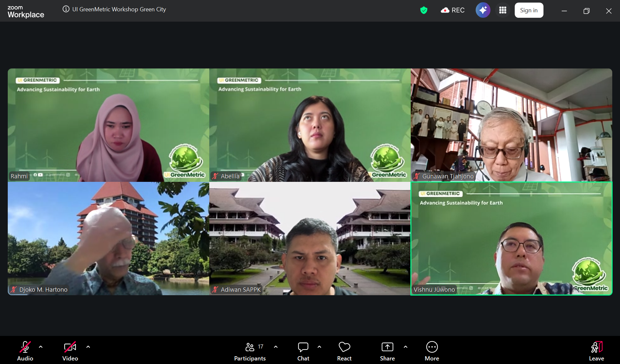Expand the Chat options chevron
The image size is (620, 364).
[319, 347]
